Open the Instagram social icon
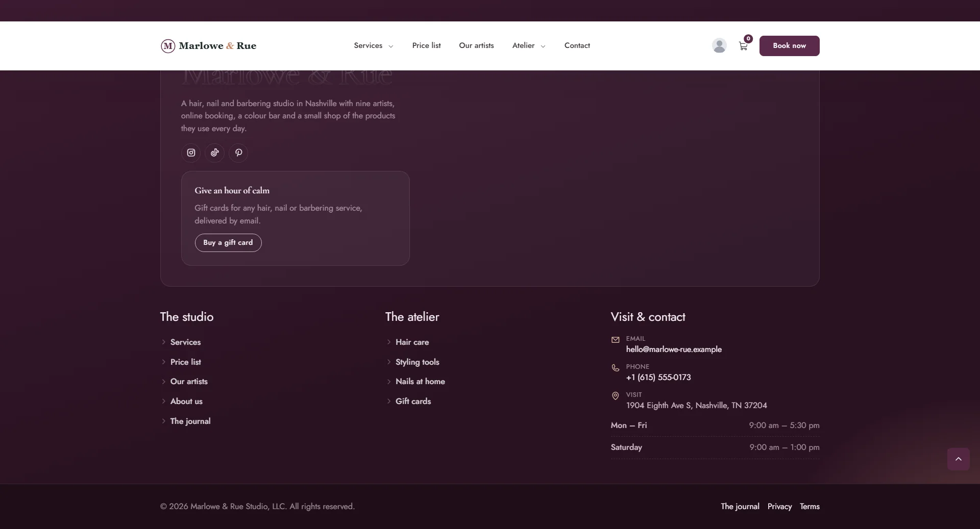The height and width of the screenshot is (529, 980). point(191,153)
